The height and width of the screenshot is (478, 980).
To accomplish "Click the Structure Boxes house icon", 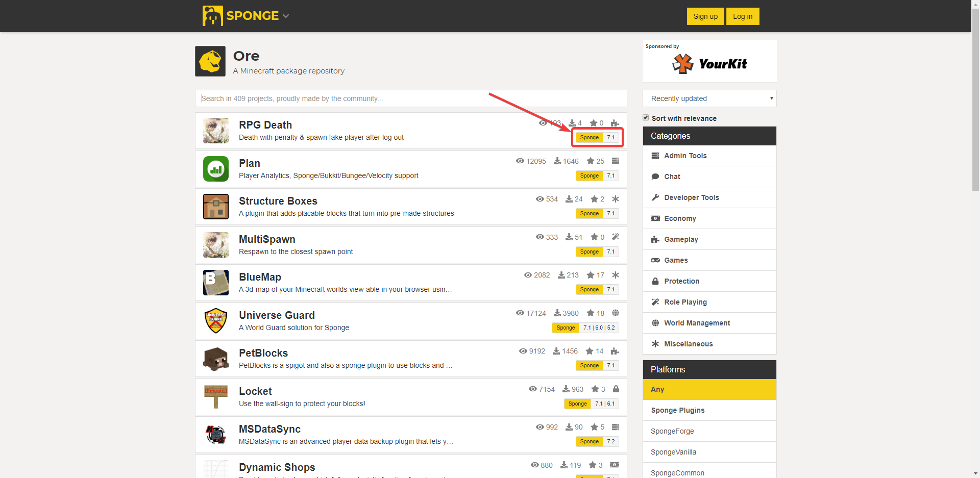I will tap(216, 207).
